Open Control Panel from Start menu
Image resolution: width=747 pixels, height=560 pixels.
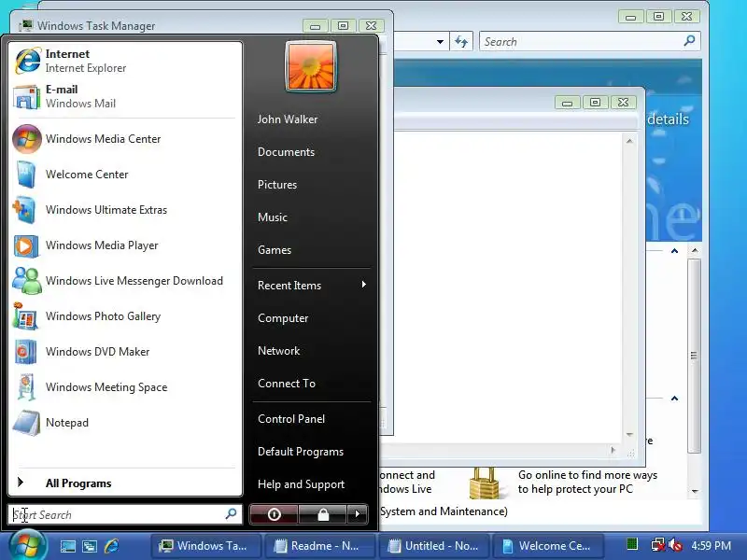coord(291,419)
